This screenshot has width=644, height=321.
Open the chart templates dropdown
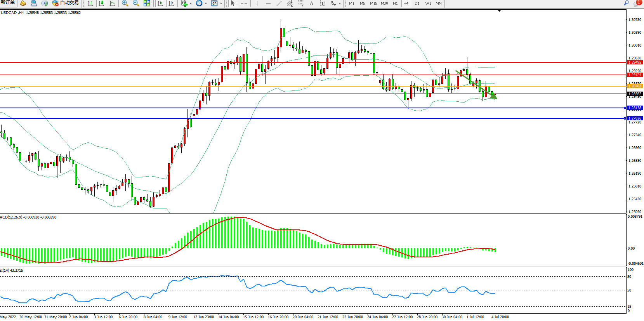(221, 3)
